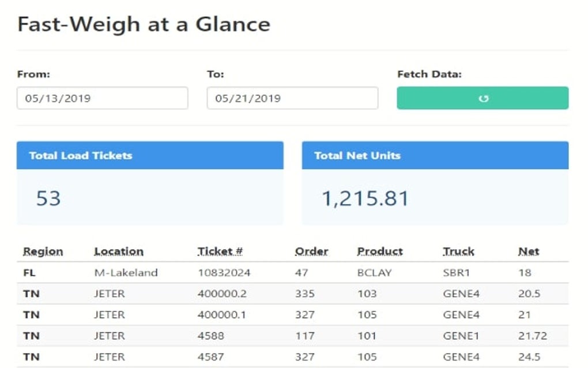Sort the table by the Region column

click(40, 250)
